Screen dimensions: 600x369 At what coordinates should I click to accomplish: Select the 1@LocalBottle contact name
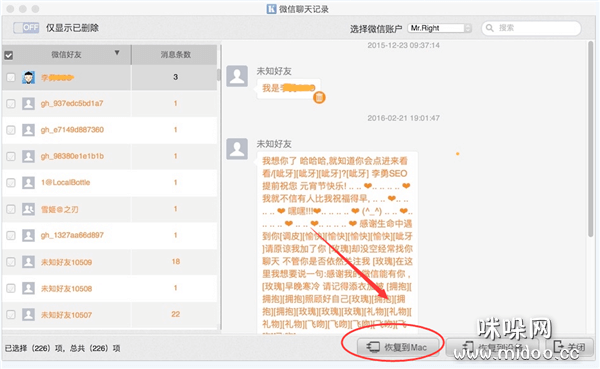click(65, 183)
